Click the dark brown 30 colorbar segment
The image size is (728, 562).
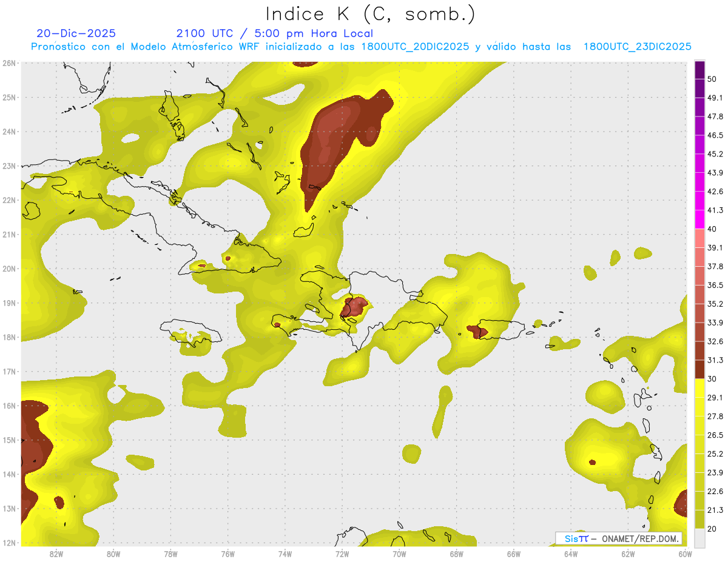pos(699,369)
